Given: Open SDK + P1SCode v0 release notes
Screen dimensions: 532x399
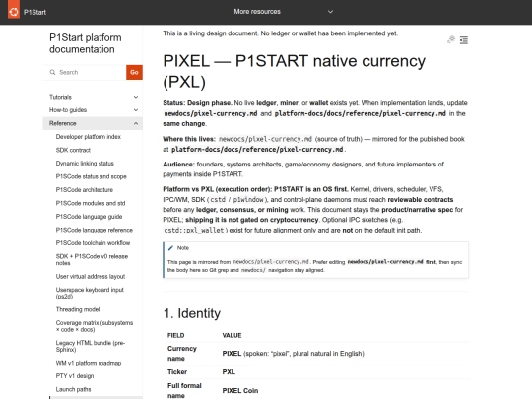Looking at the screenshot, I should (x=92, y=259).
